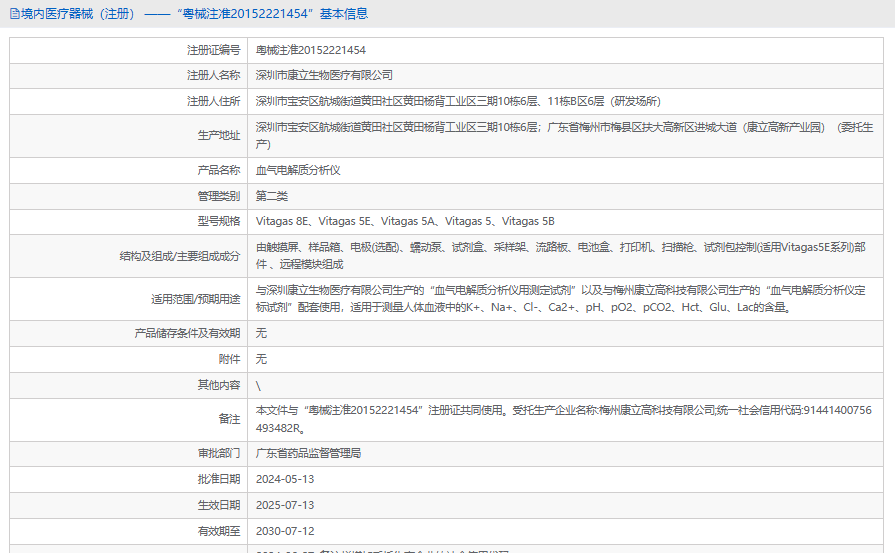Select the 无 value for 产品储存条件及有效期
This screenshot has height=553, width=895.
tap(261, 333)
